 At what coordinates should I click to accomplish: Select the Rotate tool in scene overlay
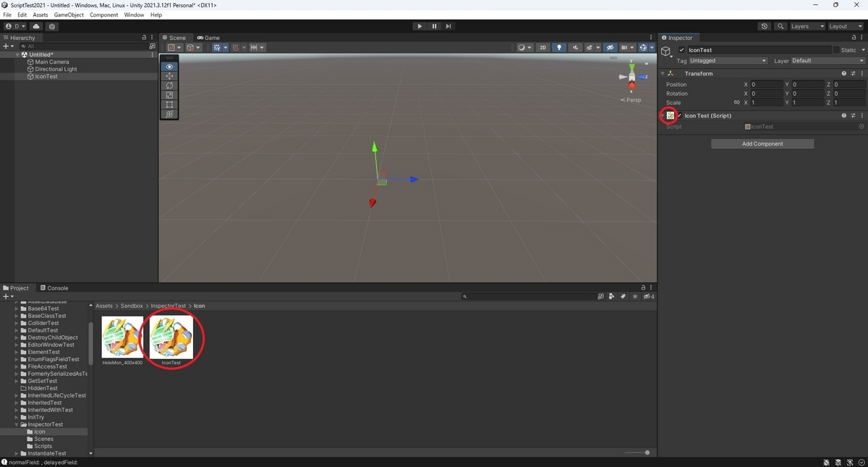pyautogui.click(x=169, y=85)
